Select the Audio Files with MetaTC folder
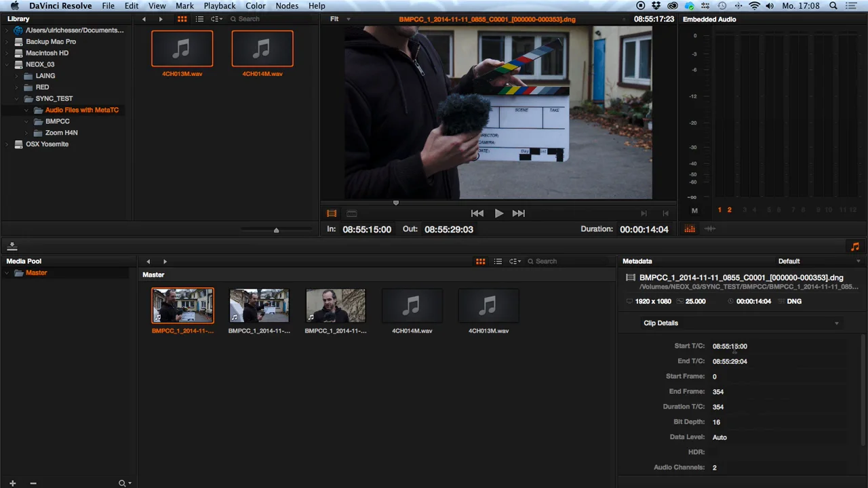The height and width of the screenshot is (488, 868). [x=81, y=110]
